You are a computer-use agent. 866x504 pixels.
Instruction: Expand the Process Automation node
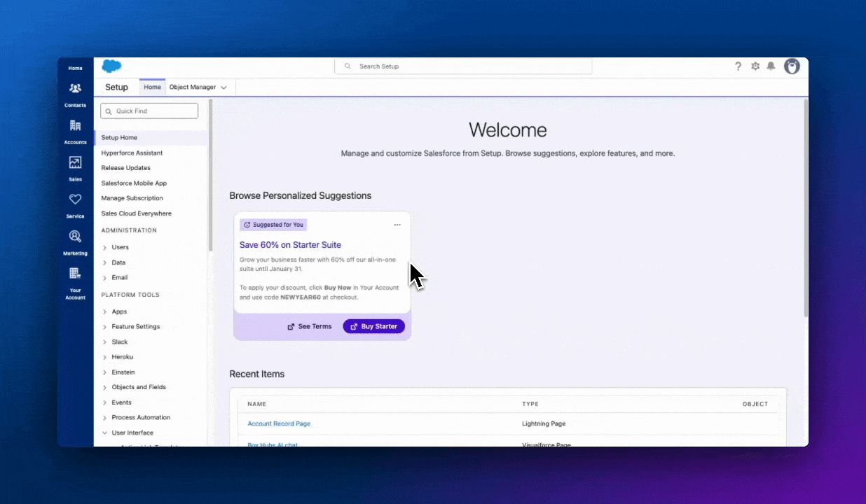pos(104,418)
